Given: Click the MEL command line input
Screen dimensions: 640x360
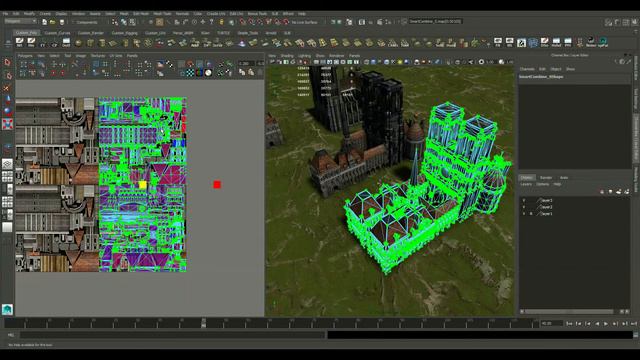Looking at the screenshot, I should pyautogui.click(x=173, y=335).
